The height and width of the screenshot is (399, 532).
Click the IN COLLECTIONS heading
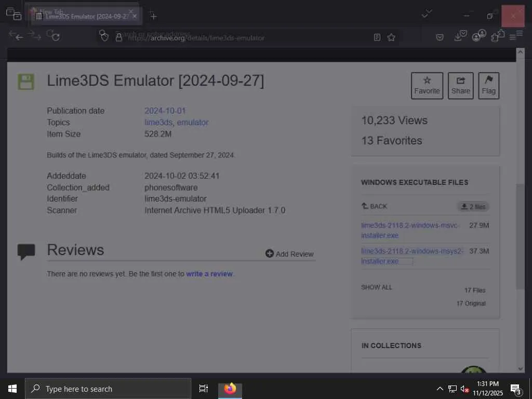(391, 345)
